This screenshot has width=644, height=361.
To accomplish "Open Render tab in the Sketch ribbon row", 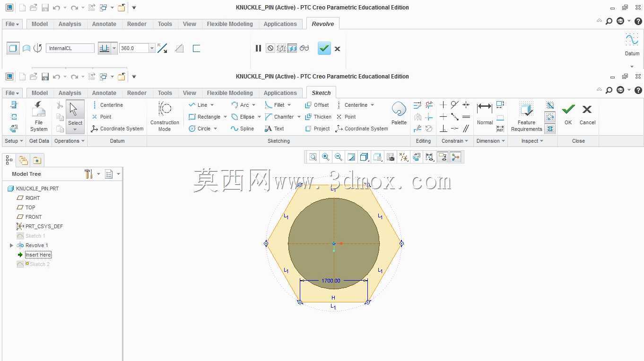I will [137, 93].
